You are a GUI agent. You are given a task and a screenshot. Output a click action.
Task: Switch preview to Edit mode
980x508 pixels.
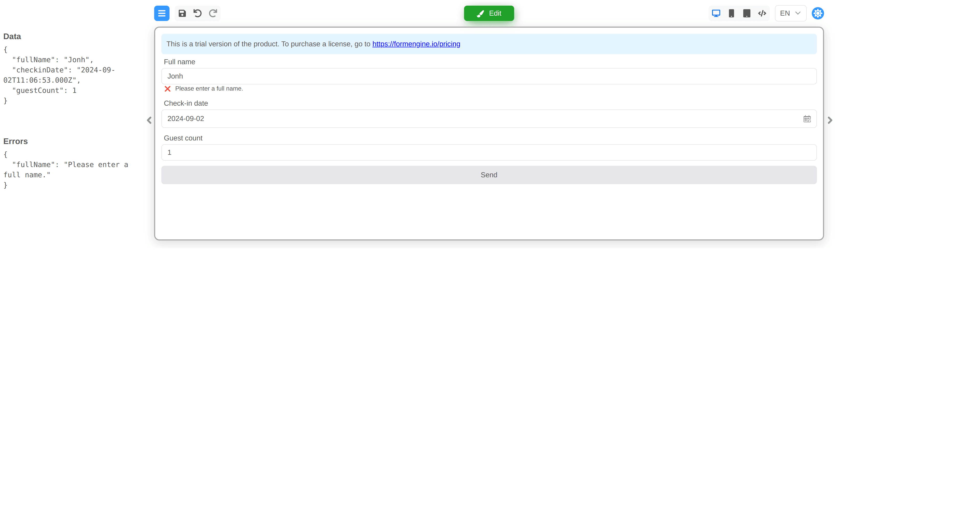click(x=489, y=13)
